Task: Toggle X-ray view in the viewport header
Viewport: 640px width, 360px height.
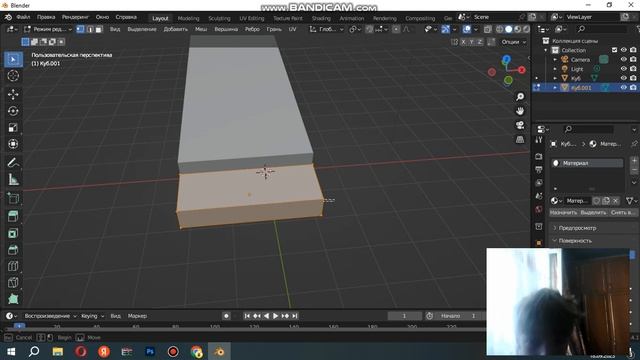Action: point(488,29)
